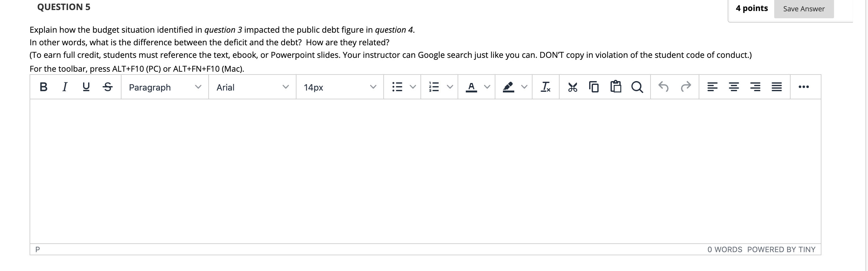
Task: Open the Paragraph format dropdown
Action: (165, 87)
